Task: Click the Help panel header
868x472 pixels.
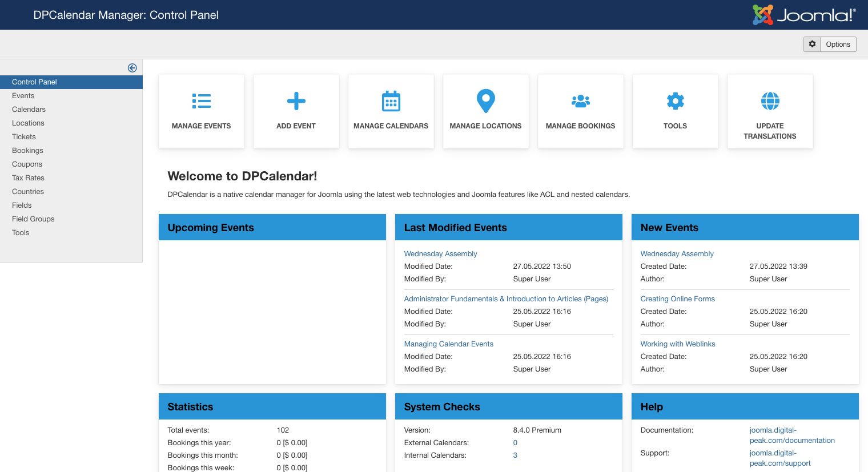Action: (745, 406)
